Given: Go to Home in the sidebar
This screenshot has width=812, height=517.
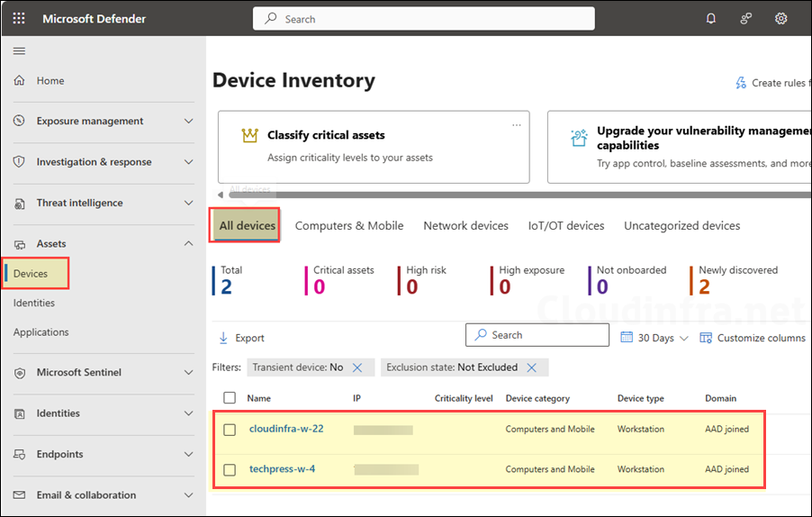Looking at the screenshot, I should tap(50, 81).
